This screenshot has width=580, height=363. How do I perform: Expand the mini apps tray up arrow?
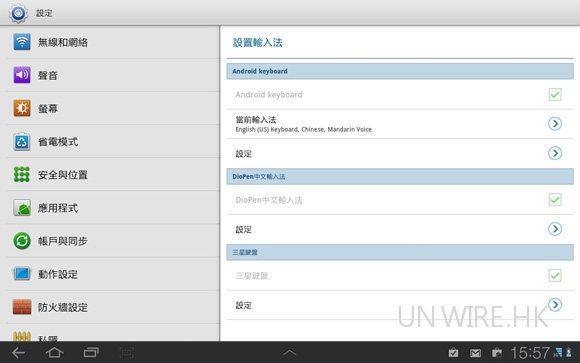[x=290, y=353]
